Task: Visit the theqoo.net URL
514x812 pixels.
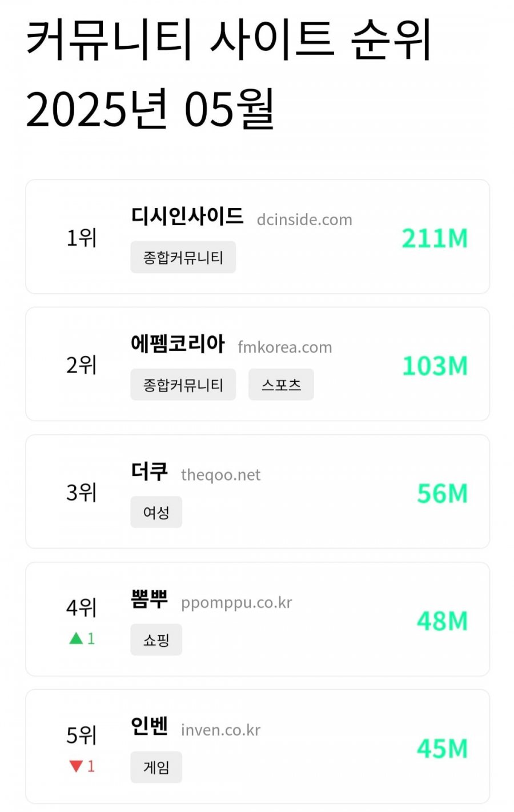Action: [220, 475]
